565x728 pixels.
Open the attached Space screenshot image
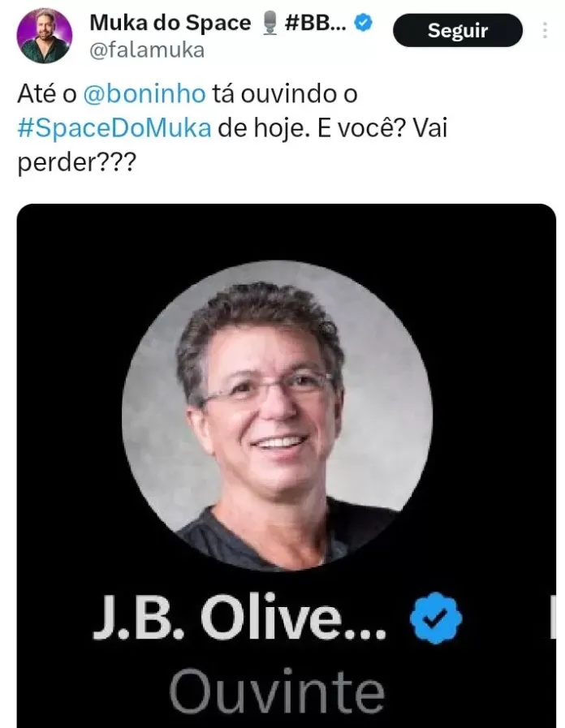point(286,466)
